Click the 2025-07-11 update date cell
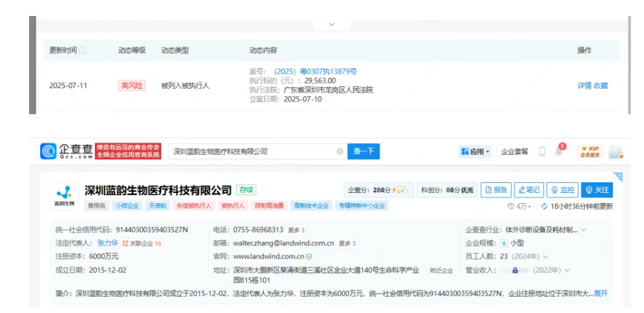Image resolution: width=644 pixels, height=313 pixels. pyautogui.click(x=68, y=86)
